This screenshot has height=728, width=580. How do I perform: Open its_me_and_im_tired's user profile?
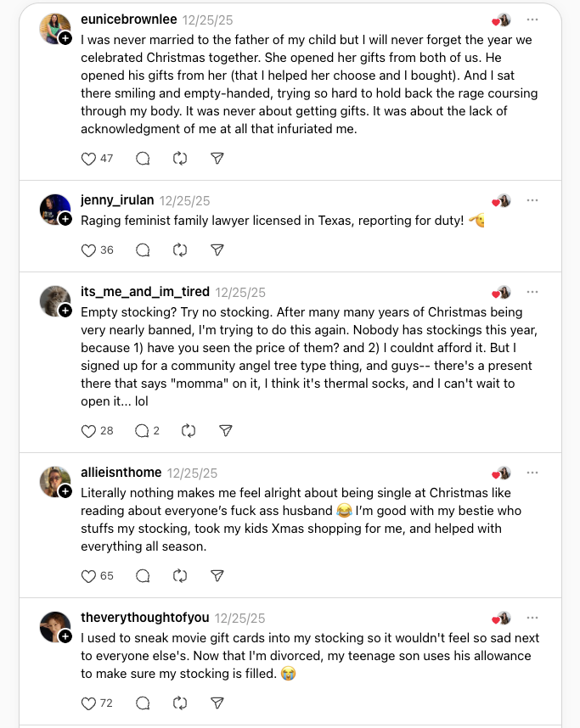(144, 292)
